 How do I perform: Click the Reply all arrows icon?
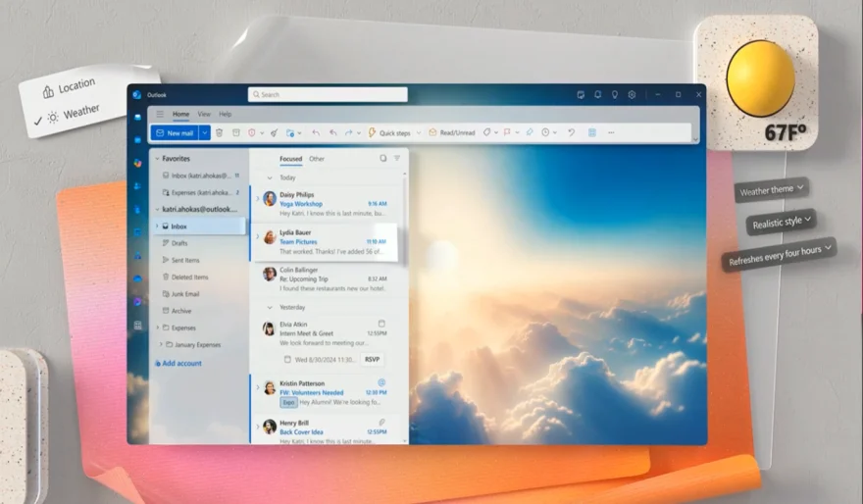pyautogui.click(x=333, y=132)
